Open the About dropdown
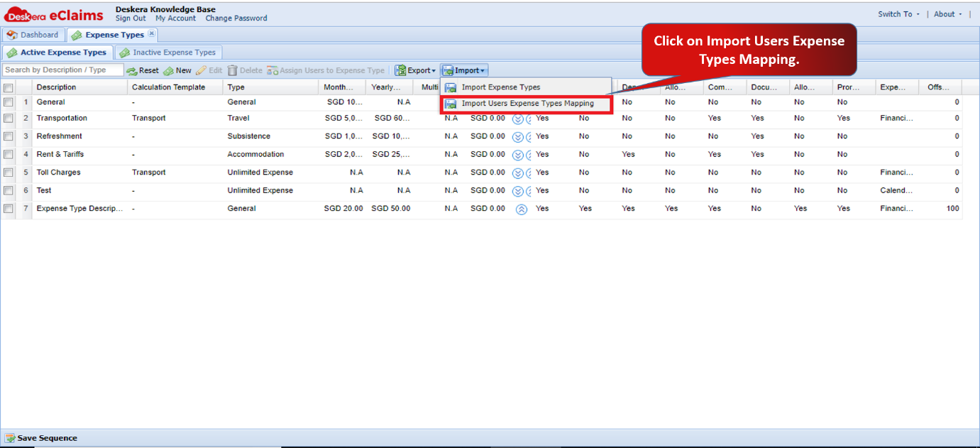Image resolution: width=980 pixels, height=448 pixels. tap(948, 14)
